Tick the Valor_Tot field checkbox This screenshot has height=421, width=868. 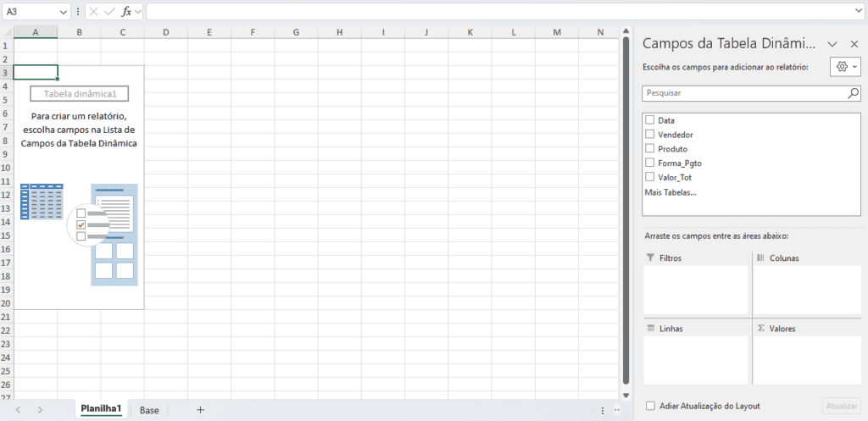pyautogui.click(x=650, y=177)
